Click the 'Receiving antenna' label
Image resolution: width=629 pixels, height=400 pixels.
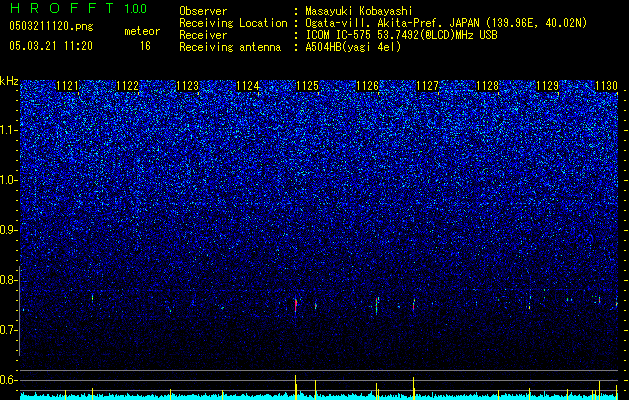pyautogui.click(x=230, y=47)
